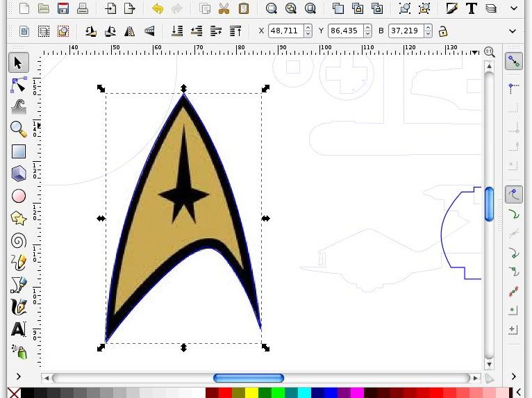Undo the last action
Image resolution: width=532 pixels, height=398 pixels.
(x=158, y=8)
